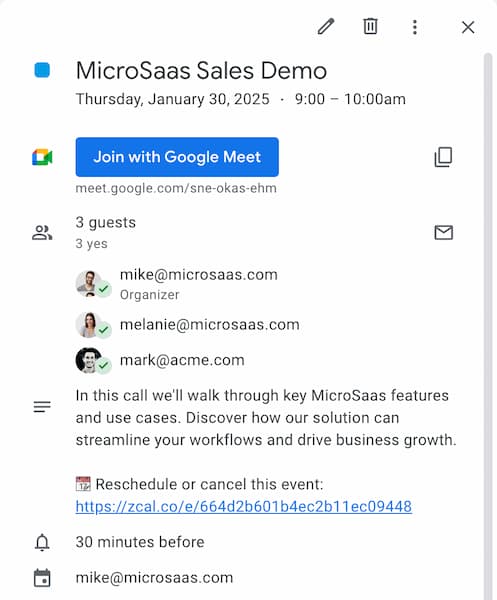Viewport: 497px width, 600px height.
Task: Click the event description paragraph
Action: [x=266, y=418]
